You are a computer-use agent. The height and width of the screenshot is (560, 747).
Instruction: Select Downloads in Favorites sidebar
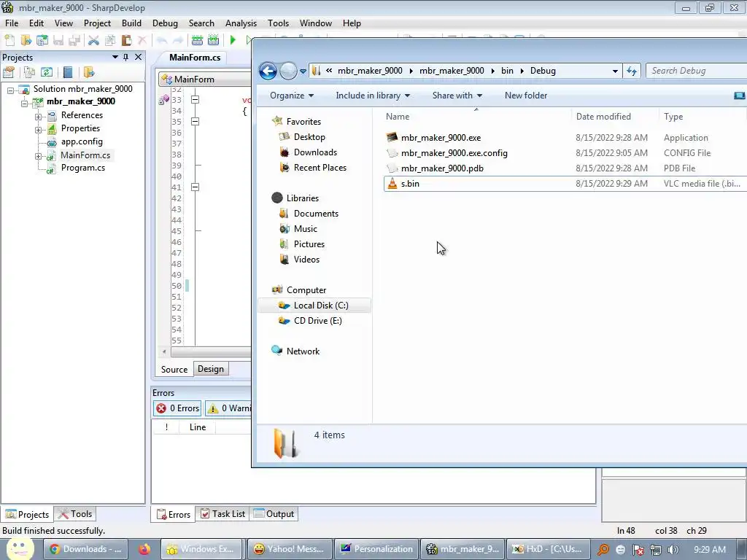[x=315, y=152]
